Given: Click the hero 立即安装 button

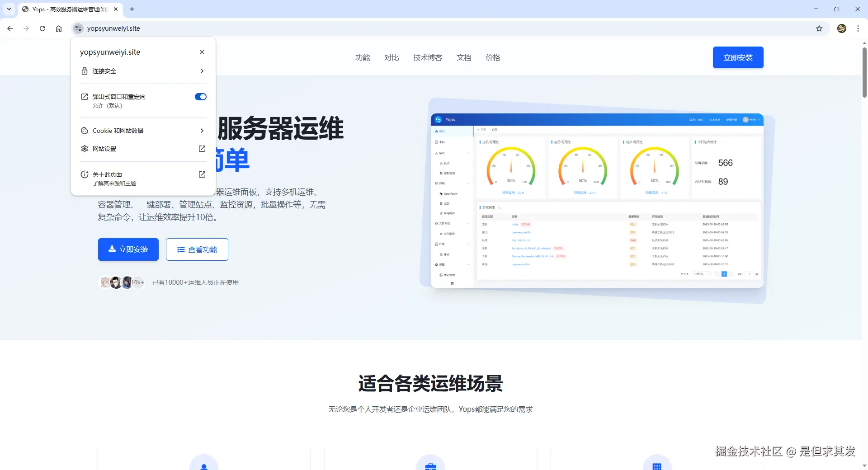Looking at the screenshot, I should click(128, 249).
